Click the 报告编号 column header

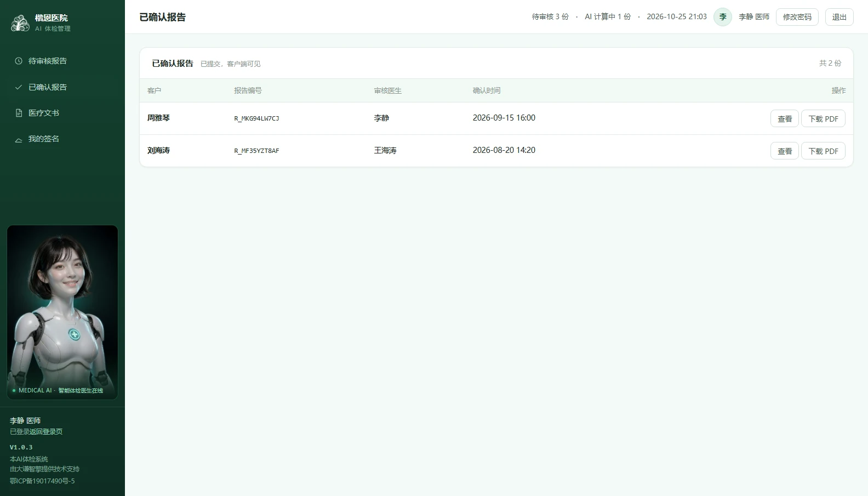coord(248,90)
